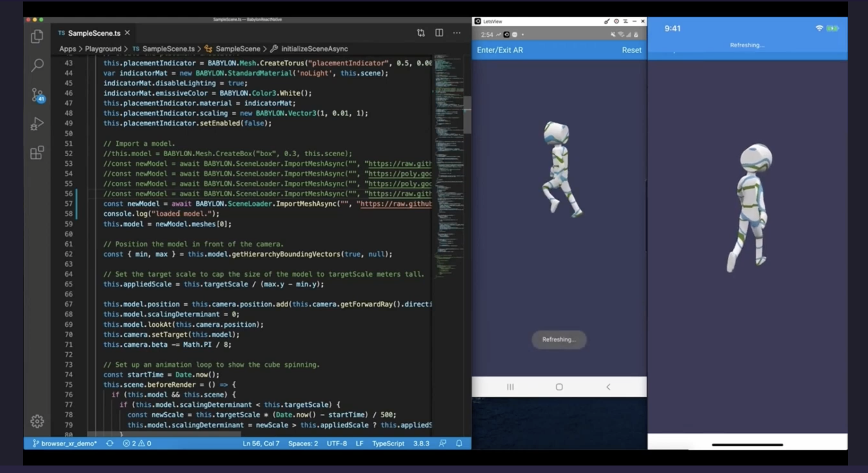This screenshot has width=868, height=473.
Task: Expand the initializeSceneAsync breadcrumb
Action: (314, 49)
